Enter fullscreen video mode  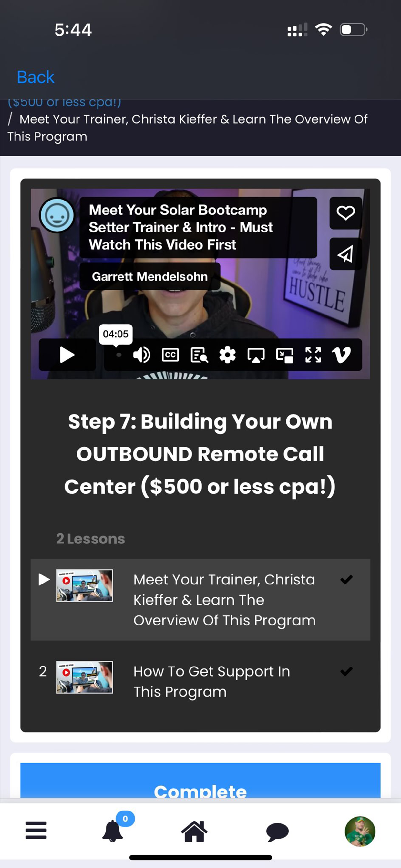point(313,355)
